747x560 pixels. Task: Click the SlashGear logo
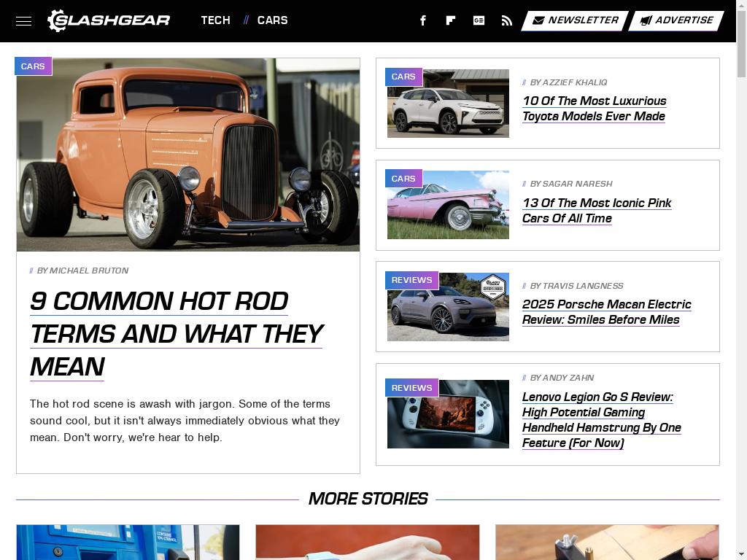[x=109, y=20]
